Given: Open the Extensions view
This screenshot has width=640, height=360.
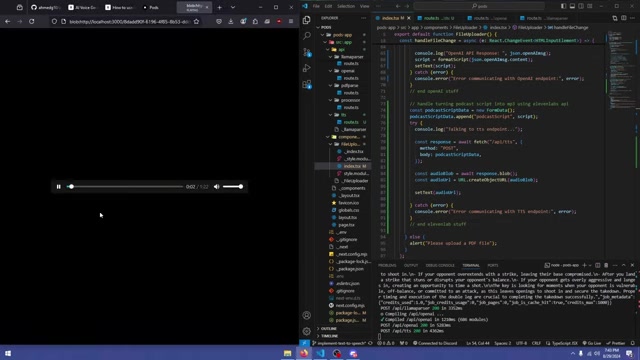Looking at the screenshot, I should pyautogui.click(x=307, y=84).
